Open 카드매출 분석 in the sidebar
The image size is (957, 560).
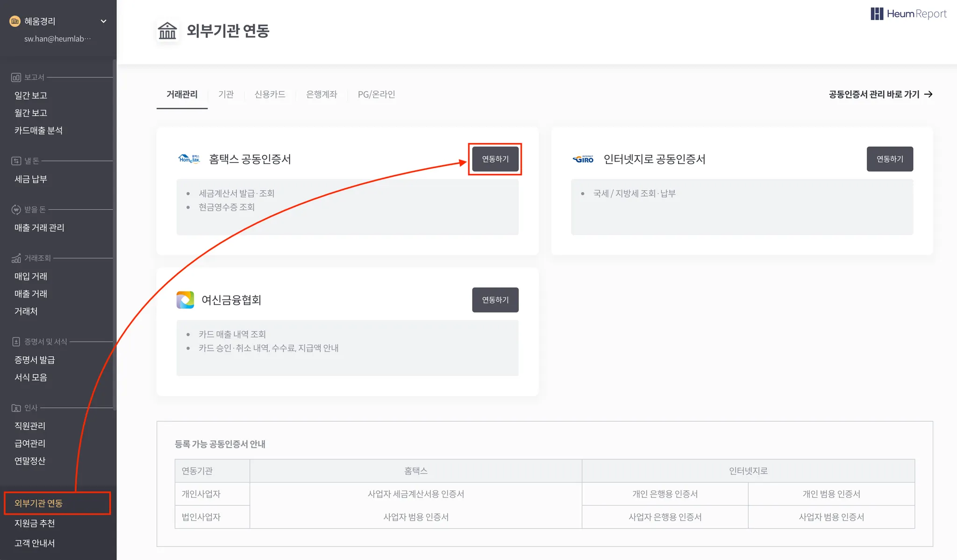(38, 131)
